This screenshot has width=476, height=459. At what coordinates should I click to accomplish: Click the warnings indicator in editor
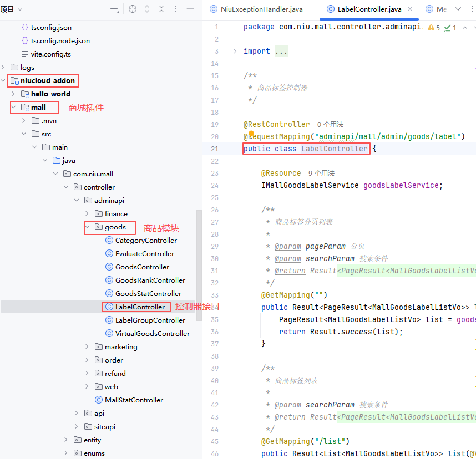[x=433, y=27]
